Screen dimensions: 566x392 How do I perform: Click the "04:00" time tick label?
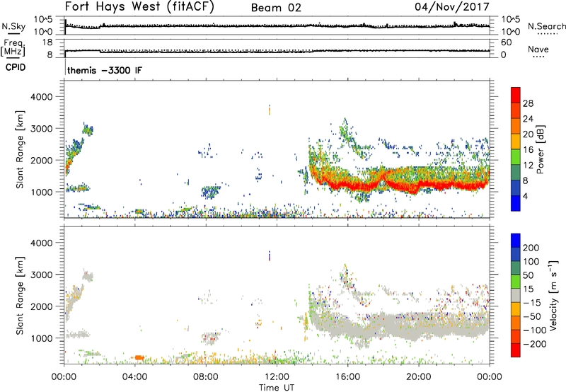tap(134, 377)
